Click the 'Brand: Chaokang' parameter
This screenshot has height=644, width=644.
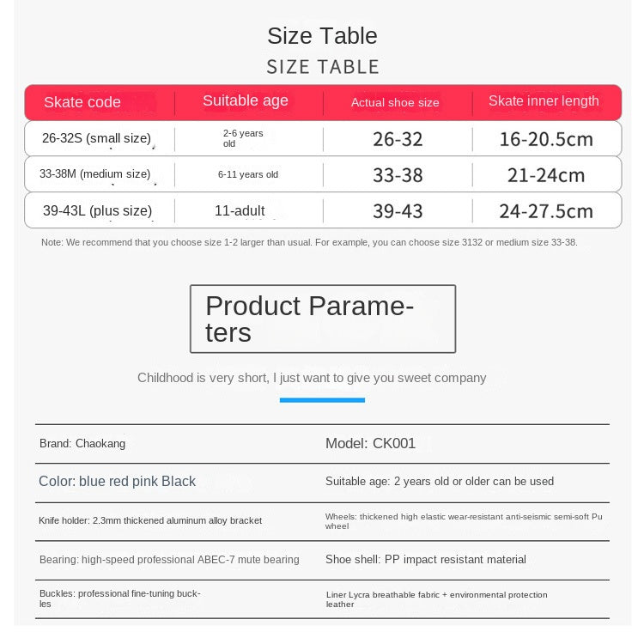(82, 444)
